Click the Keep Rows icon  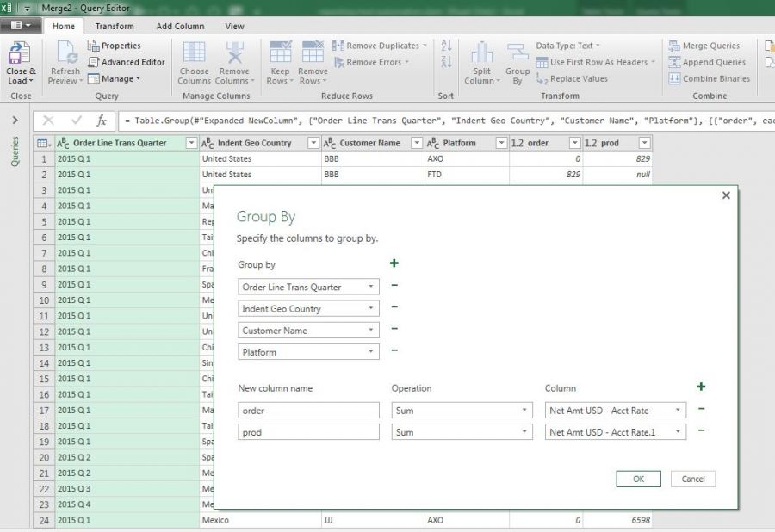(x=280, y=52)
